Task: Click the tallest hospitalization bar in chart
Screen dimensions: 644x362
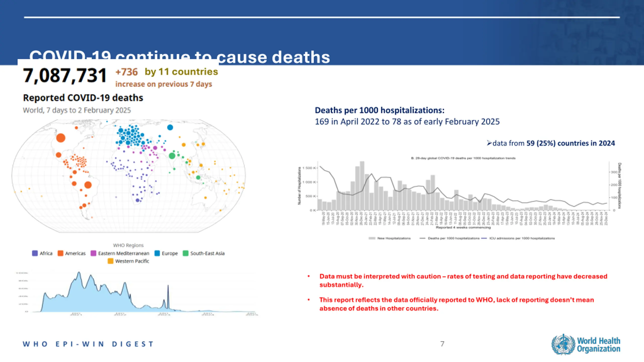Action: [362, 186]
